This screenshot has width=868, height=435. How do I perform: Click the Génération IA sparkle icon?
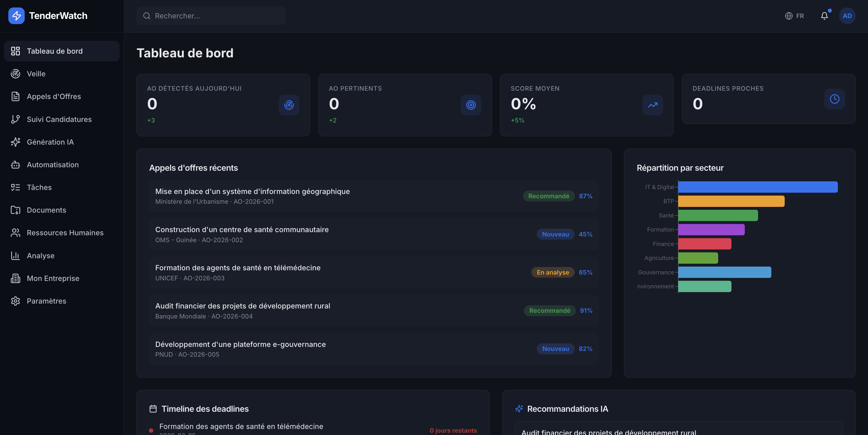tap(15, 142)
